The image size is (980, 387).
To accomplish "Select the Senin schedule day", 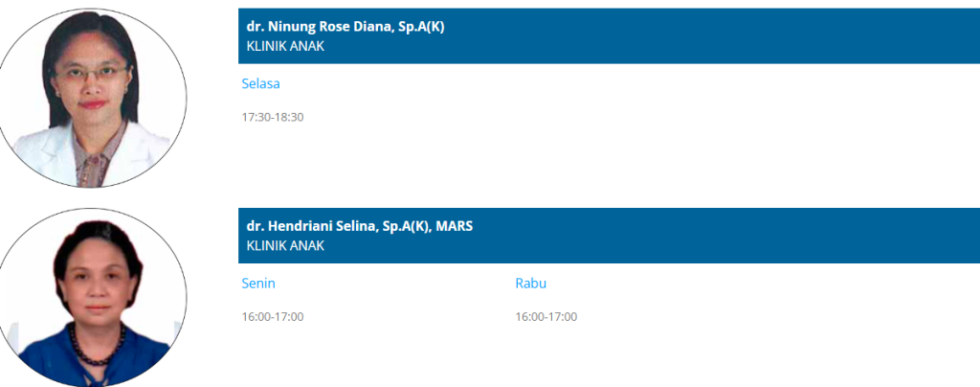I will pos(258,284).
